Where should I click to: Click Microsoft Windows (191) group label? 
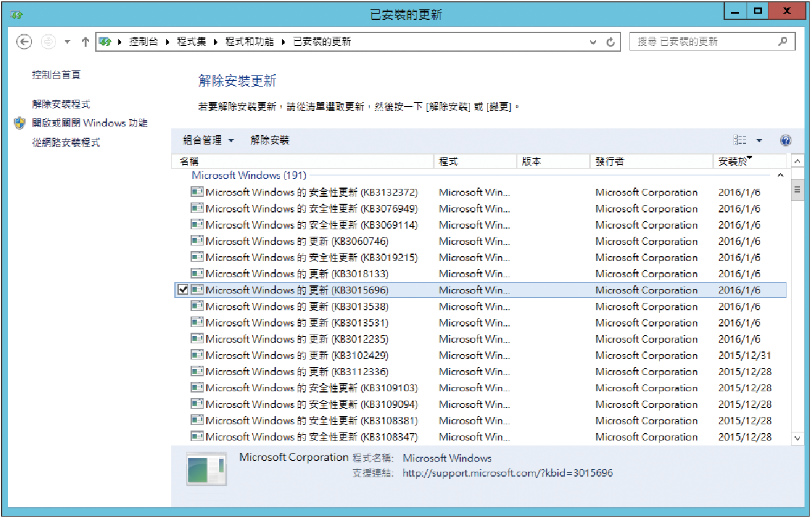point(249,176)
